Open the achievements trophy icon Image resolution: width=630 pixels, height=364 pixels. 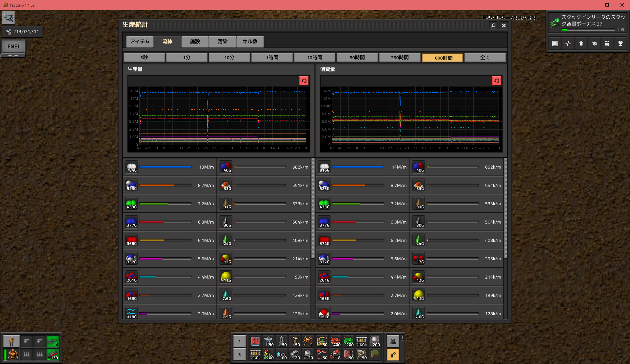(x=620, y=44)
